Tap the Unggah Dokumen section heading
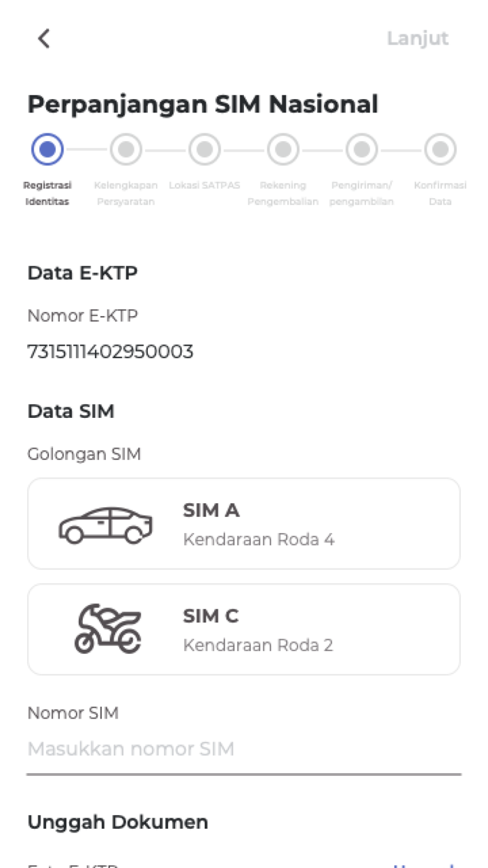 coord(117,822)
